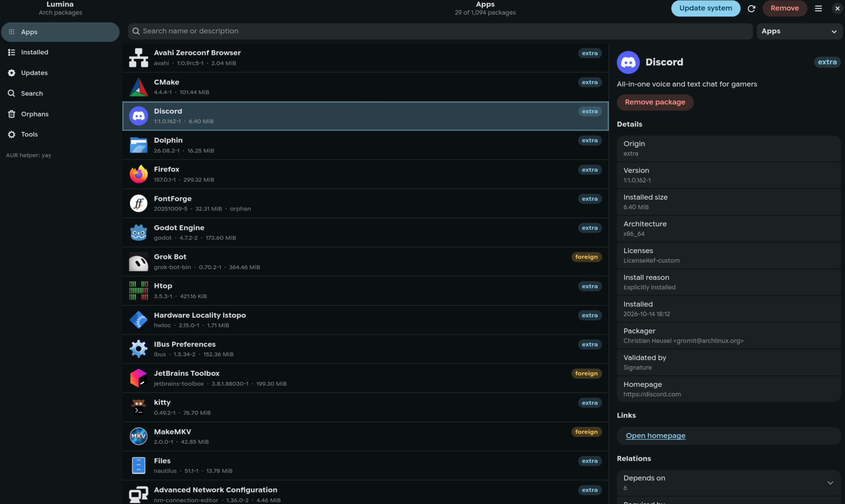This screenshot has height=504, width=845.
Task: Open the Apps sidebar tab
Action: click(60, 32)
